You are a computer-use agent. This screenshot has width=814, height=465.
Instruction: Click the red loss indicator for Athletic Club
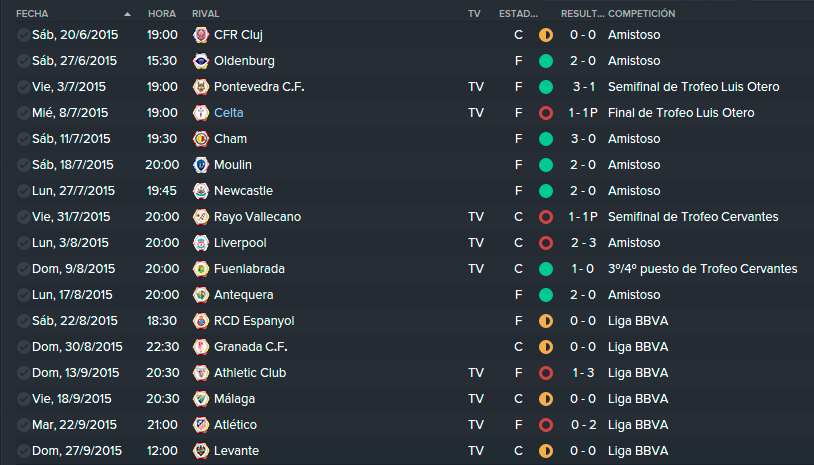tap(546, 373)
